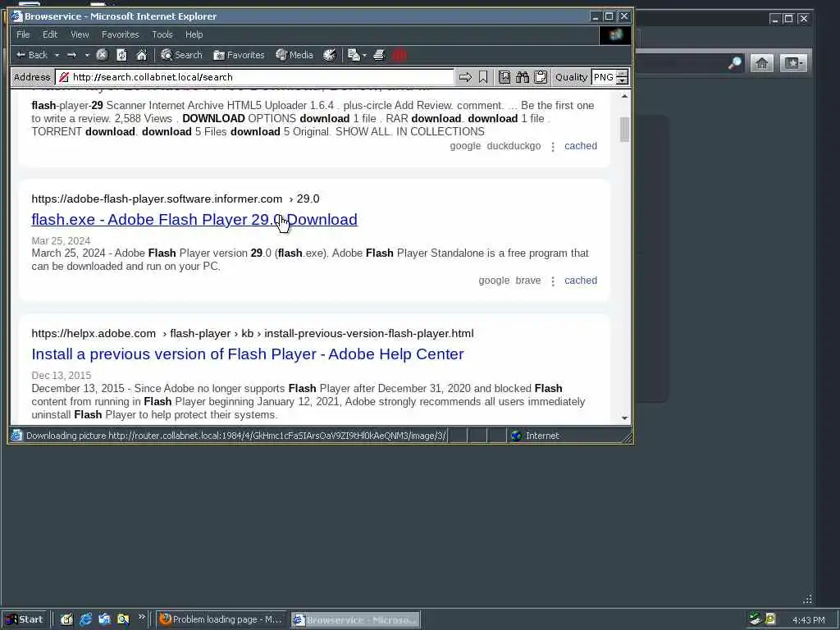The width and height of the screenshot is (840, 630).
Task: Open options dots next to brave
Action: (553, 281)
